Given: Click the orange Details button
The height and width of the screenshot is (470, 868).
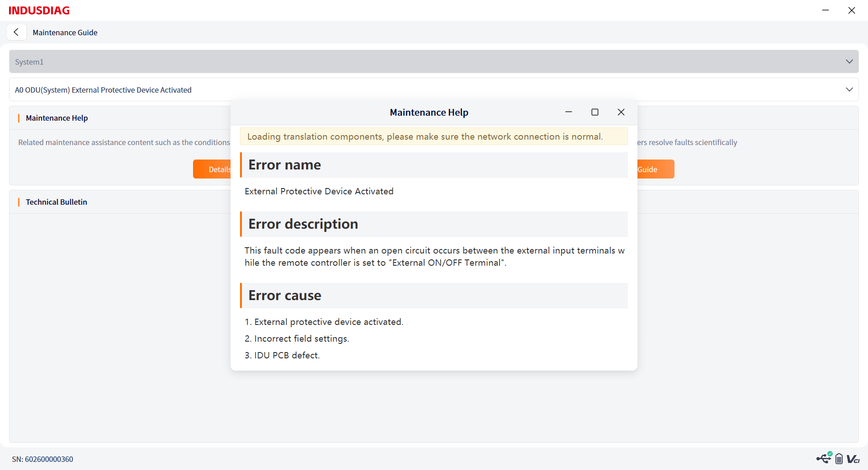Looking at the screenshot, I should click(x=212, y=169).
